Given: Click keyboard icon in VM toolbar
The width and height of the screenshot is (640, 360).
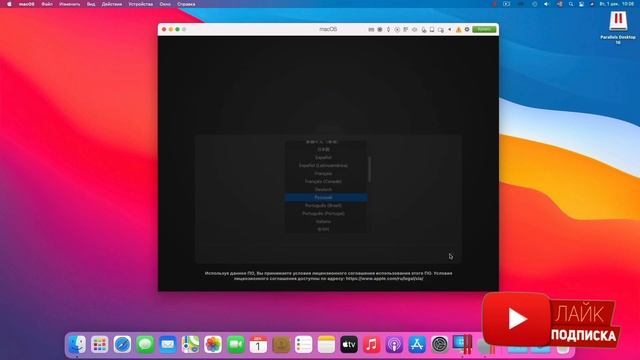Looking at the screenshot, I should pos(371,29).
